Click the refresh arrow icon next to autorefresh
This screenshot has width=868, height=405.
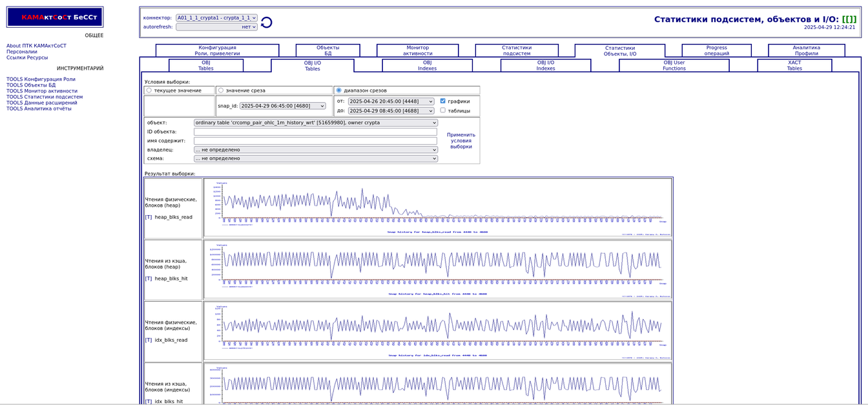coord(266,23)
